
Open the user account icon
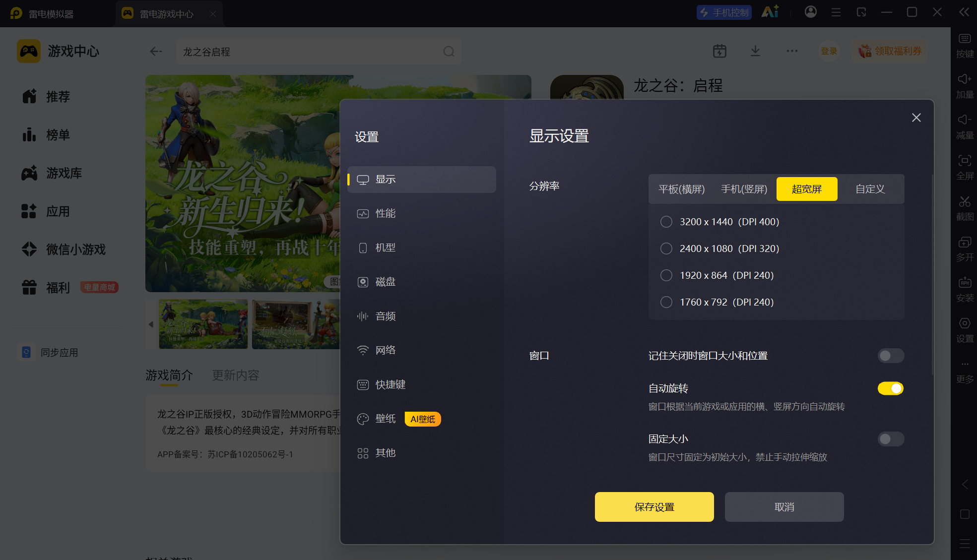811,12
